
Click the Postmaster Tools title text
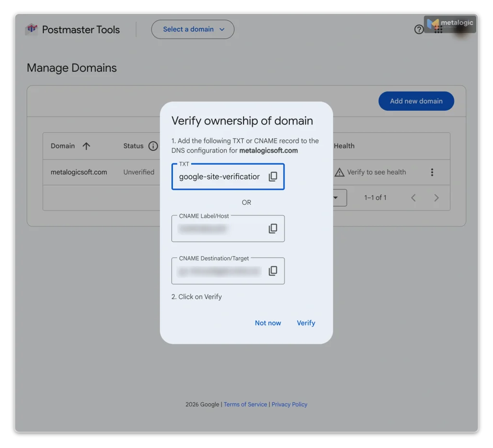point(81,29)
